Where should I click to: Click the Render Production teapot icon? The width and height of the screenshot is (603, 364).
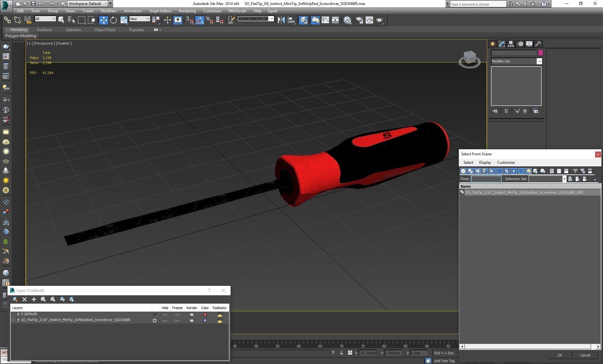[380, 20]
